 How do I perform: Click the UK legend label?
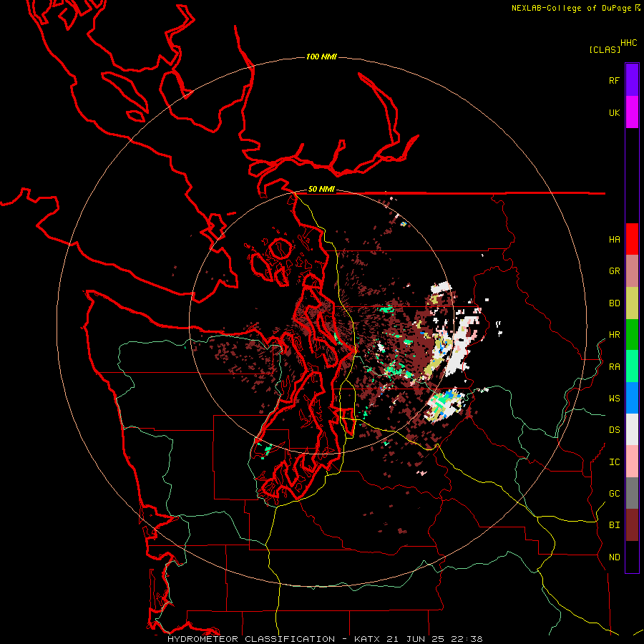[x=614, y=112]
